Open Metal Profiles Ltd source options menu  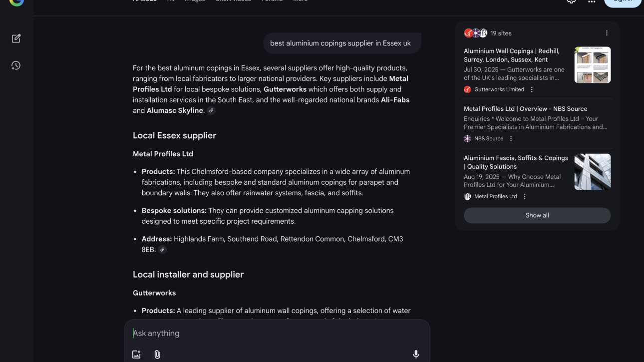pos(525,196)
